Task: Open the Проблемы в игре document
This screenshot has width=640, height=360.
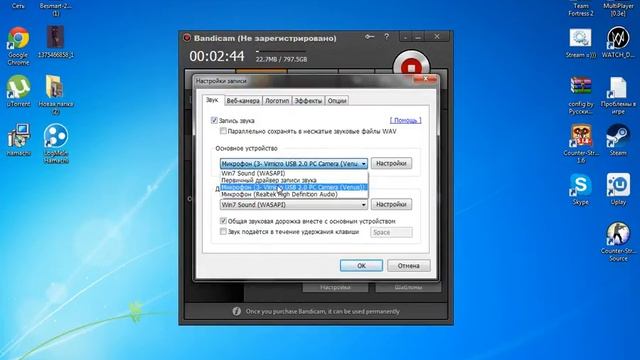Action: pos(618,95)
